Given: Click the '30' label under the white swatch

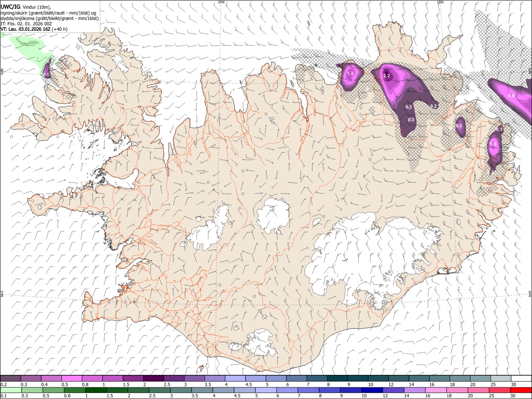Looking at the screenshot, I should pos(514,384).
